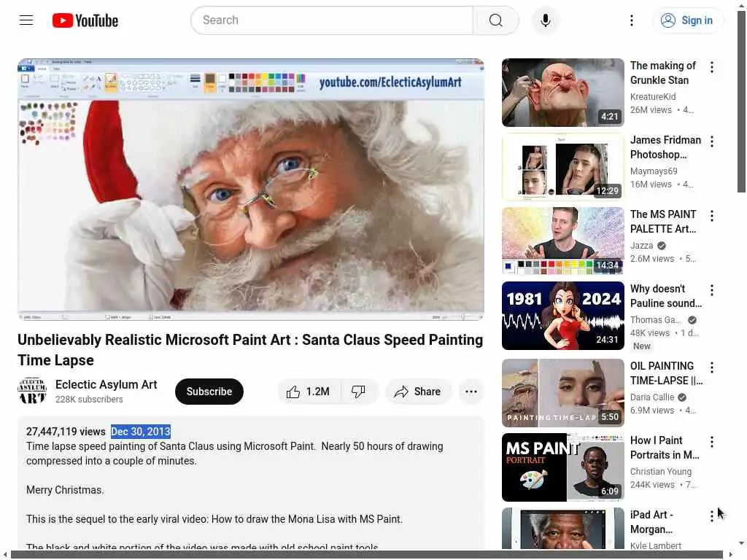Screen dimensions: 747x560
Task: Click KreatureKid channel name
Action: [x=653, y=97]
